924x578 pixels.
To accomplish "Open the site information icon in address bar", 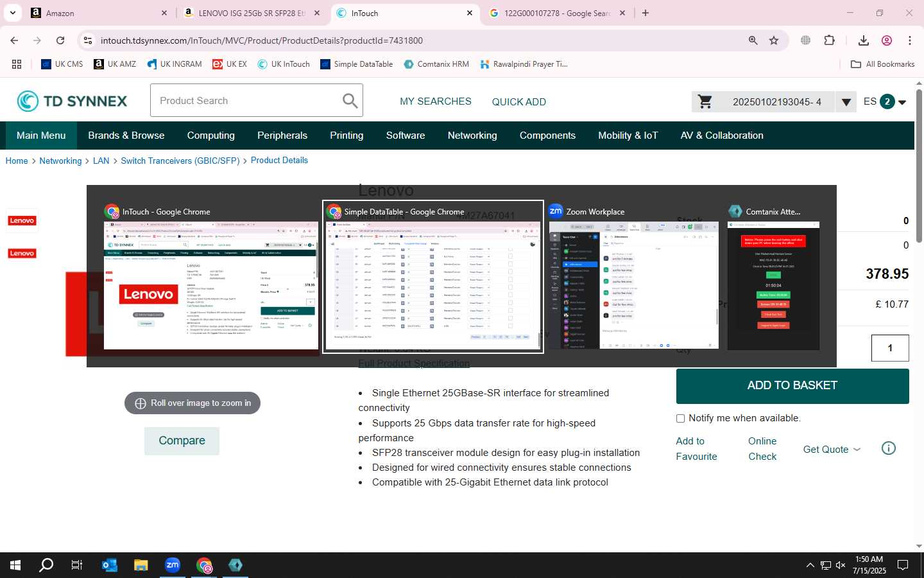I will tap(88, 40).
